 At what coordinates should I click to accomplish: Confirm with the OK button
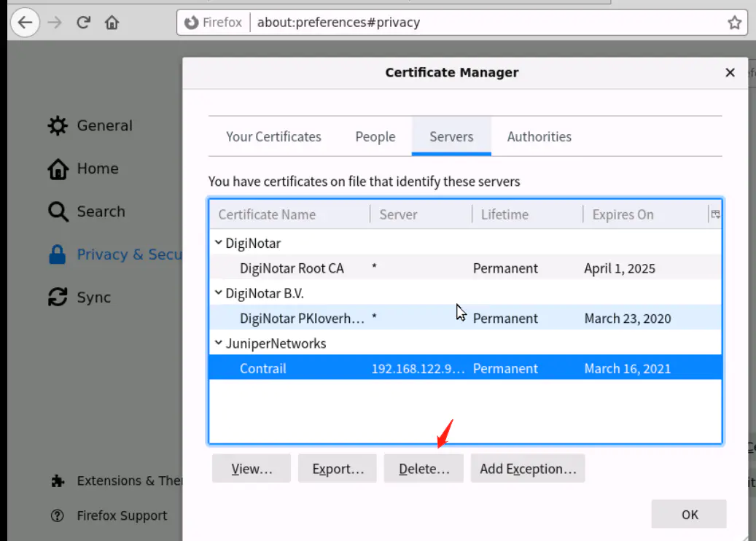point(689,514)
